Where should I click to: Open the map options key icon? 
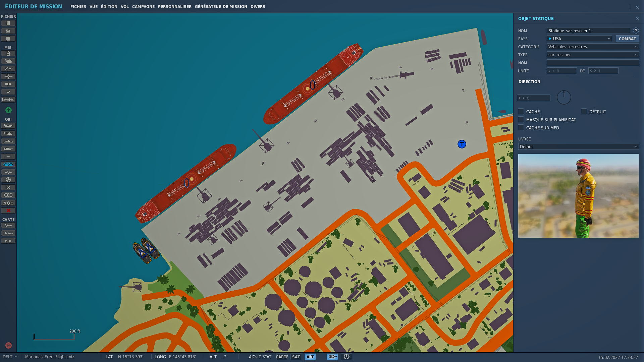click(x=8, y=225)
